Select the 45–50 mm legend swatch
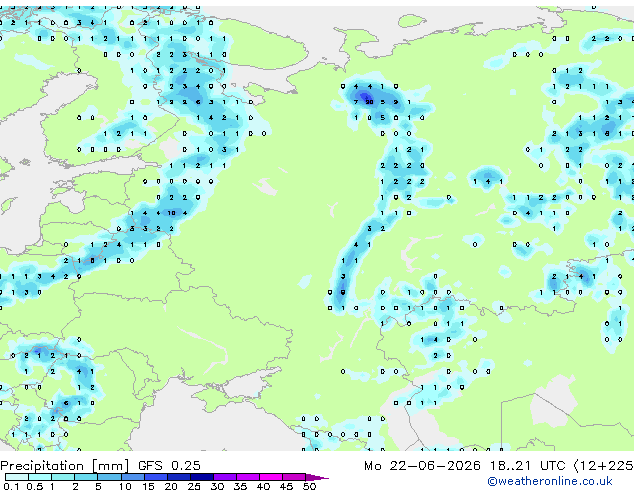 click(x=294, y=477)
